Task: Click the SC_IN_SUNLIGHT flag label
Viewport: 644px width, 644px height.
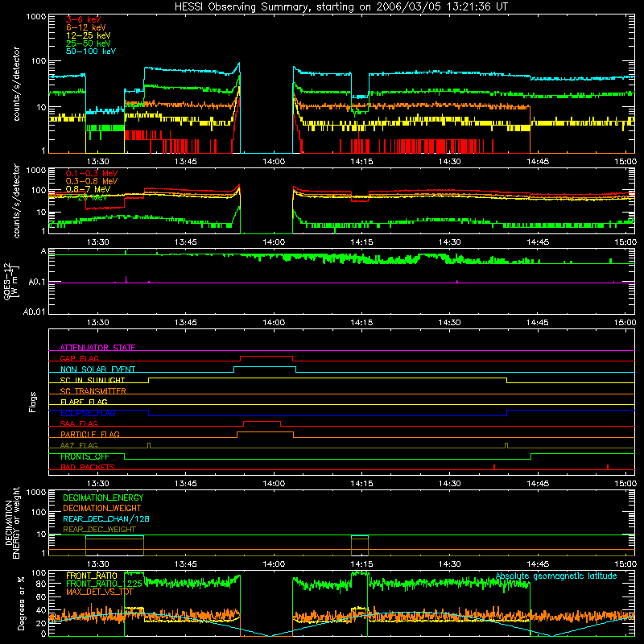Action: (93, 380)
